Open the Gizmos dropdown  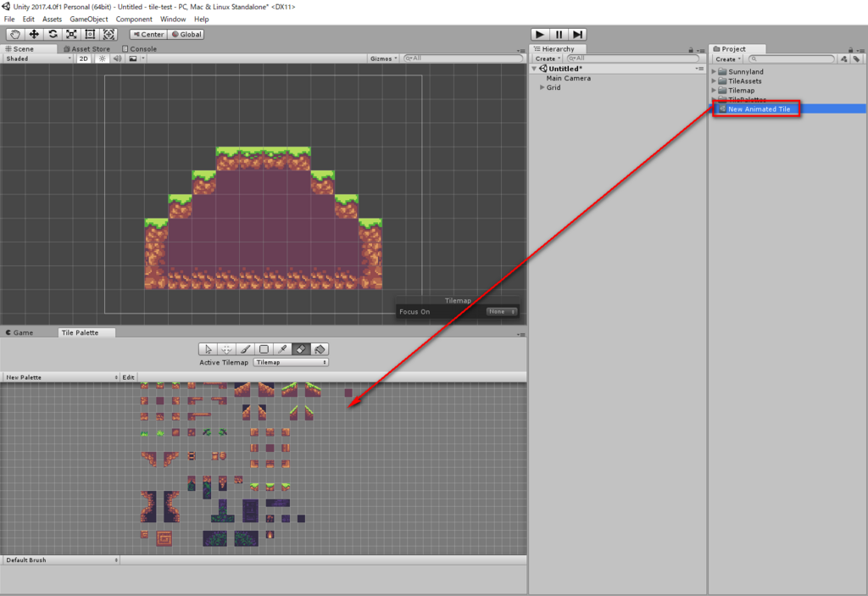(384, 58)
